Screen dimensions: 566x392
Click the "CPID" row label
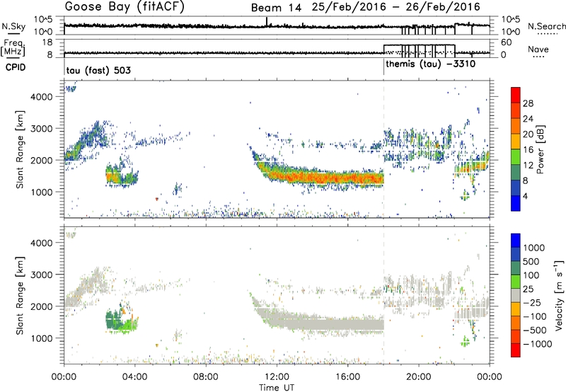(x=16, y=67)
